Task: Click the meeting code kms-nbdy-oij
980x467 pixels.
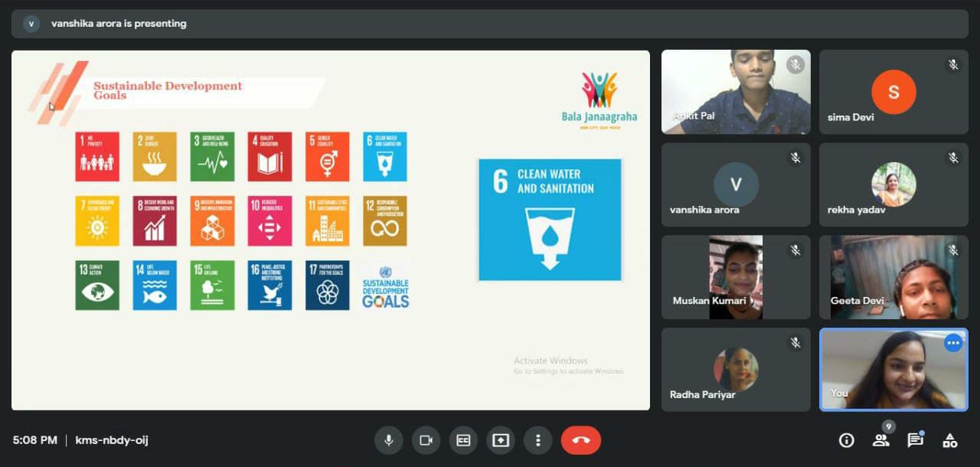Action: pos(112,440)
